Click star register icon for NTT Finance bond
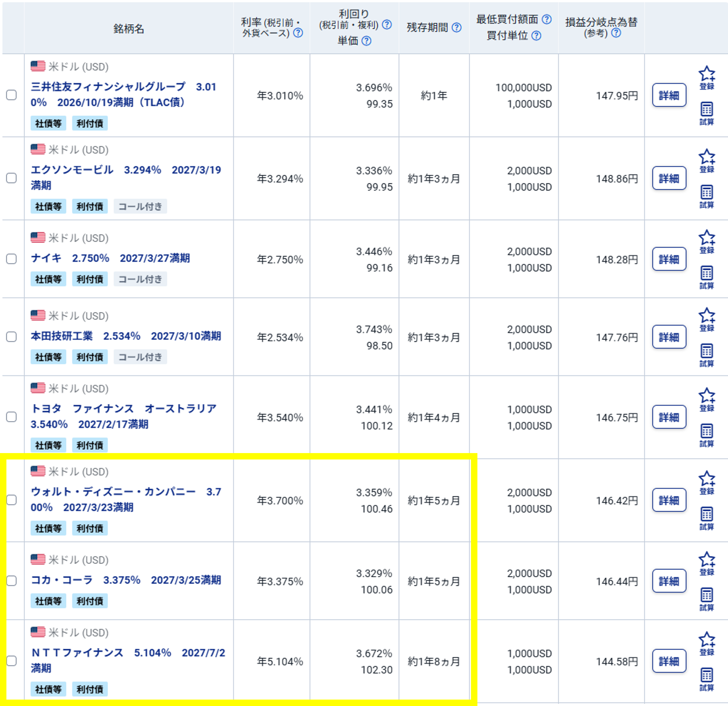 (x=706, y=639)
